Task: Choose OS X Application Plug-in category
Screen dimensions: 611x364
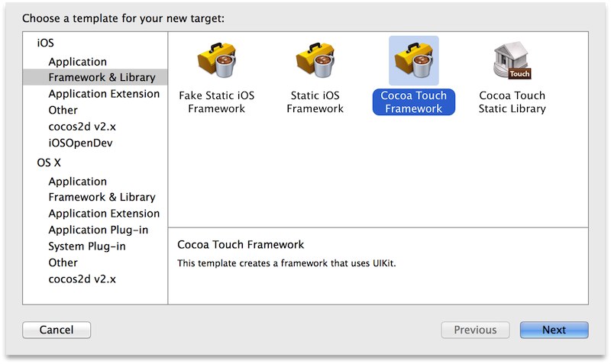Action: 99,230
